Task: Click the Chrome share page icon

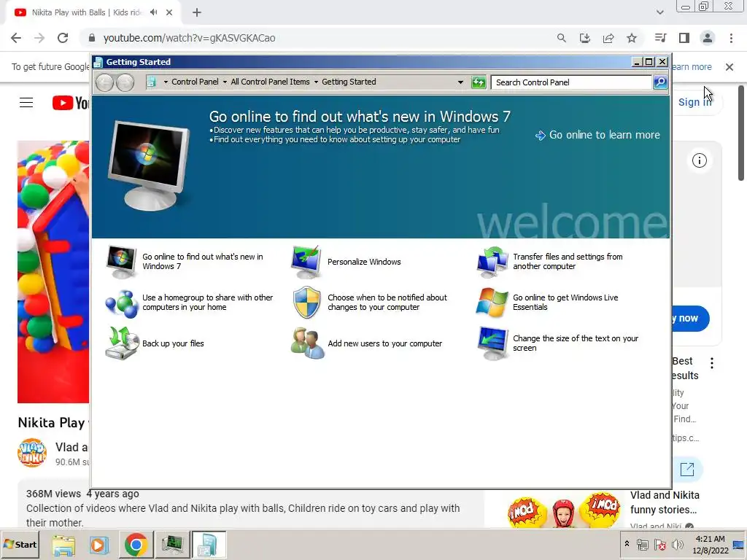Action: point(608,38)
